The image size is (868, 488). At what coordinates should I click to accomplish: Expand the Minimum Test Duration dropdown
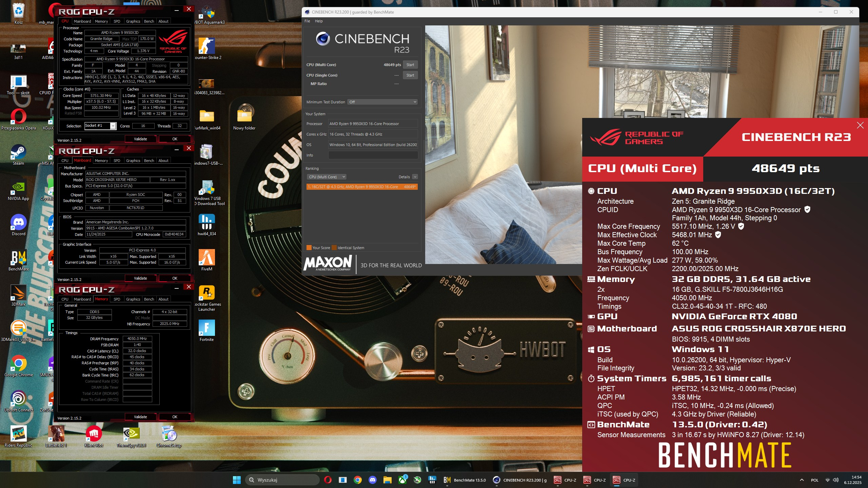pyautogui.click(x=382, y=102)
